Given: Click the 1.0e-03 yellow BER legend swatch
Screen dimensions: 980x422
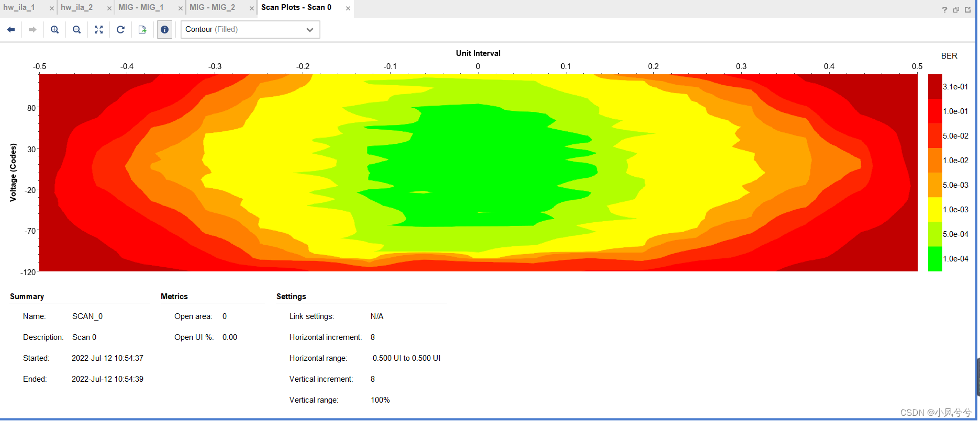Looking at the screenshot, I should 935,210.
